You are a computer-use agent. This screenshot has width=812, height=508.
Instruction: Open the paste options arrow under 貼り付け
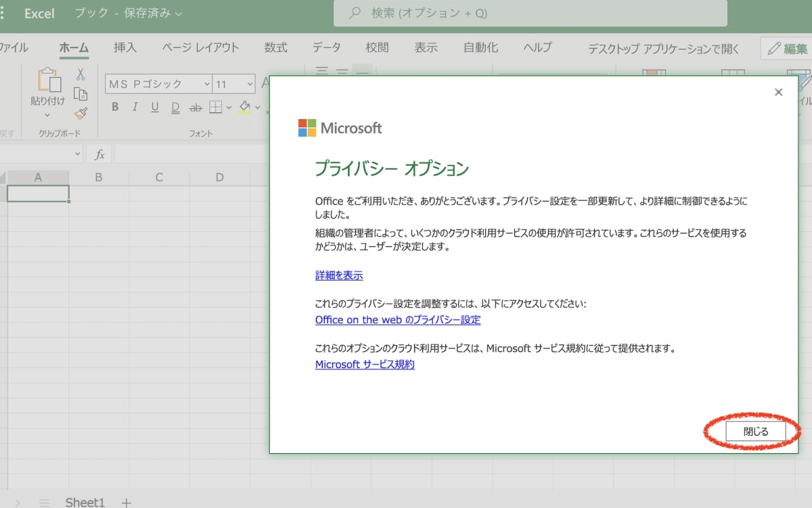click(x=48, y=115)
